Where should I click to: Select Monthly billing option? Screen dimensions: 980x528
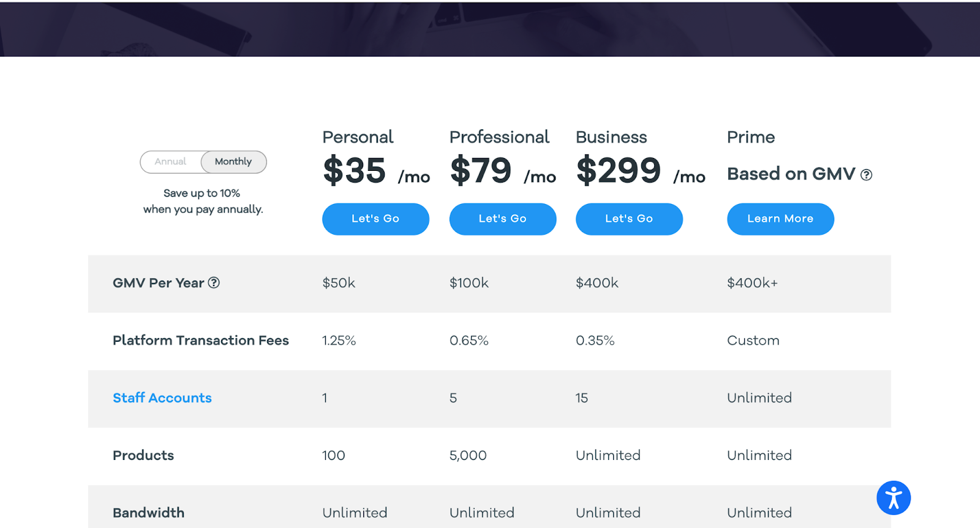click(233, 162)
